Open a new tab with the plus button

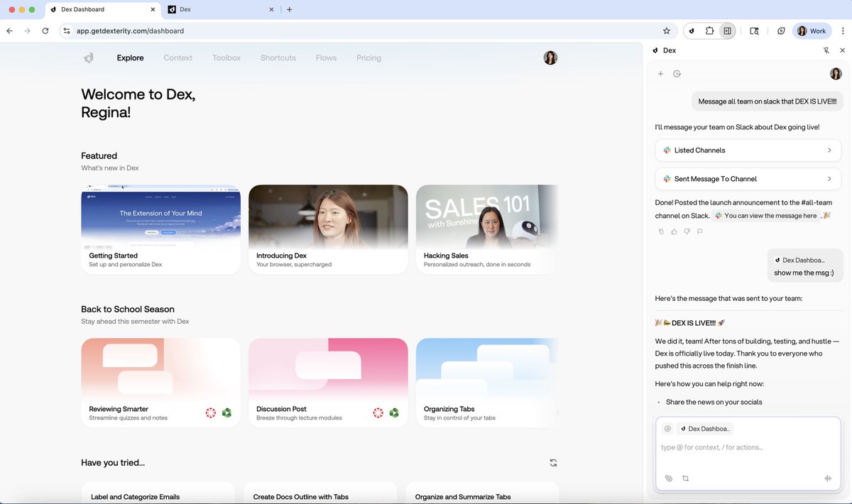[289, 9]
